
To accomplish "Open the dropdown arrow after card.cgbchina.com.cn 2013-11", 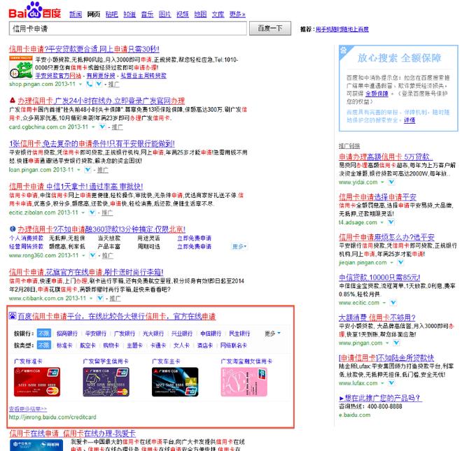I will [93, 127].
